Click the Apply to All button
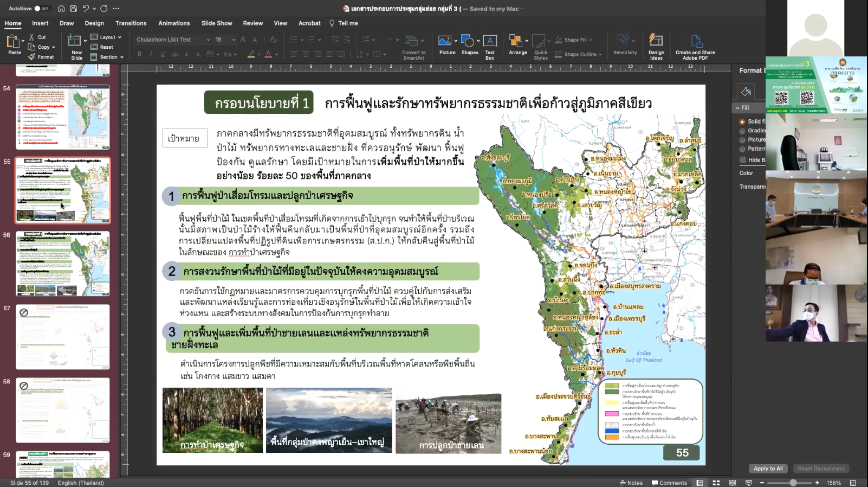Viewport: 868px width, 487px height. (x=768, y=469)
